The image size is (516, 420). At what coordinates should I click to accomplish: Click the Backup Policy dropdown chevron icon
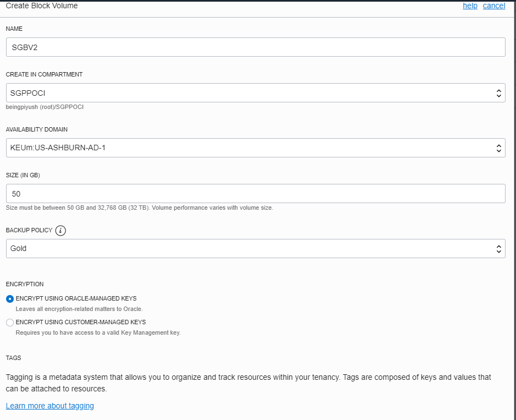click(x=498, y=248)
